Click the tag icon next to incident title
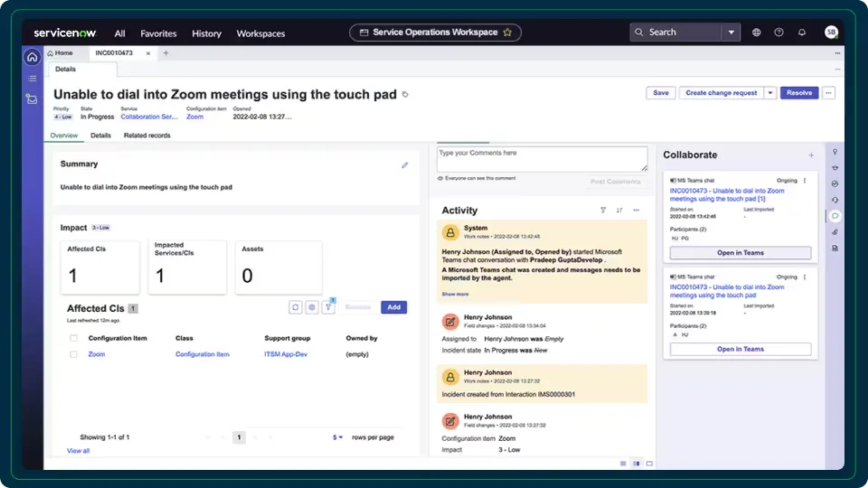Viewport: 868px width, 488px height. (405, 95)
